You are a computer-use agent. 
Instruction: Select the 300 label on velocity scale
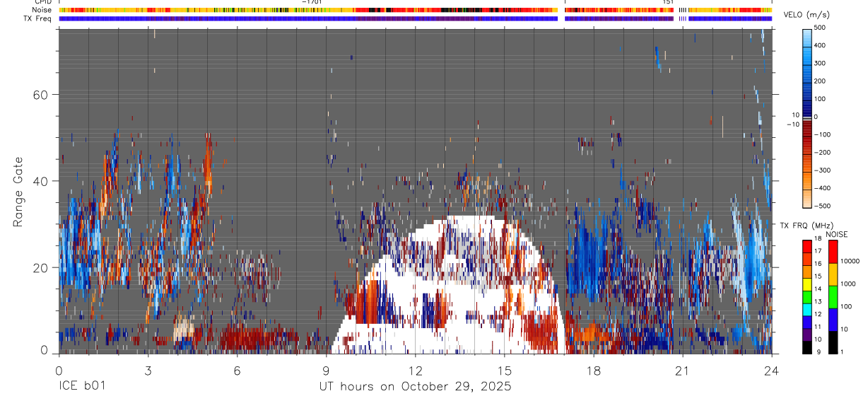821,64
